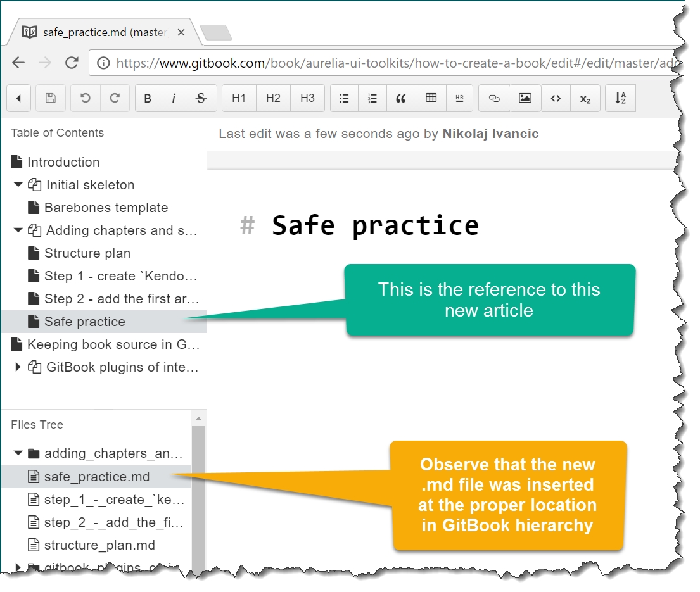Open structure_plan.md in Files Tree
This screenshot has width=700, height=592.
[99, 545]
